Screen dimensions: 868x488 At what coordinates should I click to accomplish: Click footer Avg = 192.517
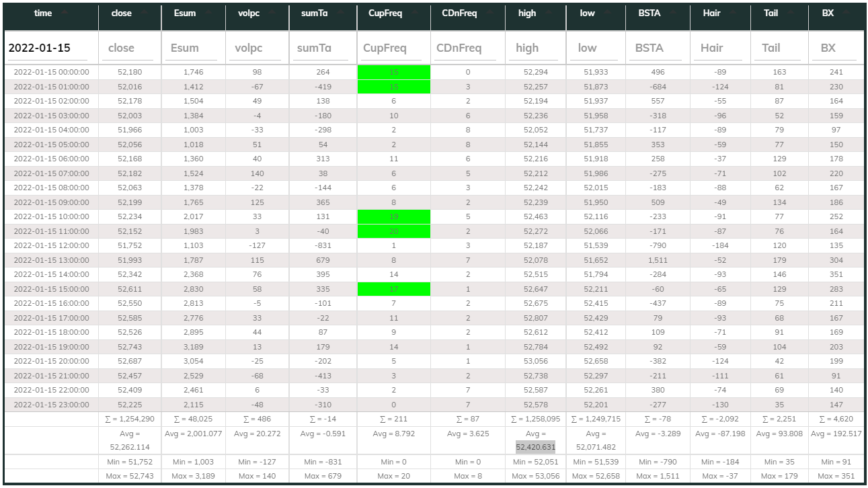[x=836, y=434]
